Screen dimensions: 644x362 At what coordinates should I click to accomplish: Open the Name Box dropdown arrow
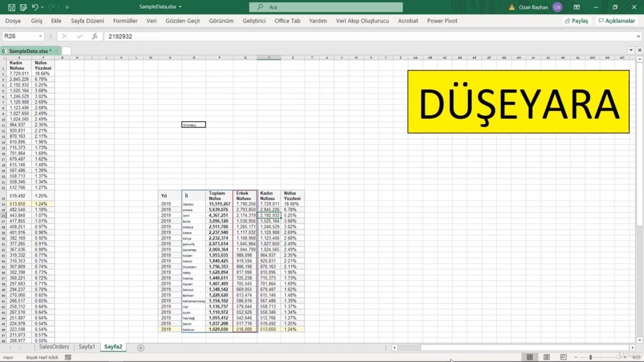click(x=40, y=35)
